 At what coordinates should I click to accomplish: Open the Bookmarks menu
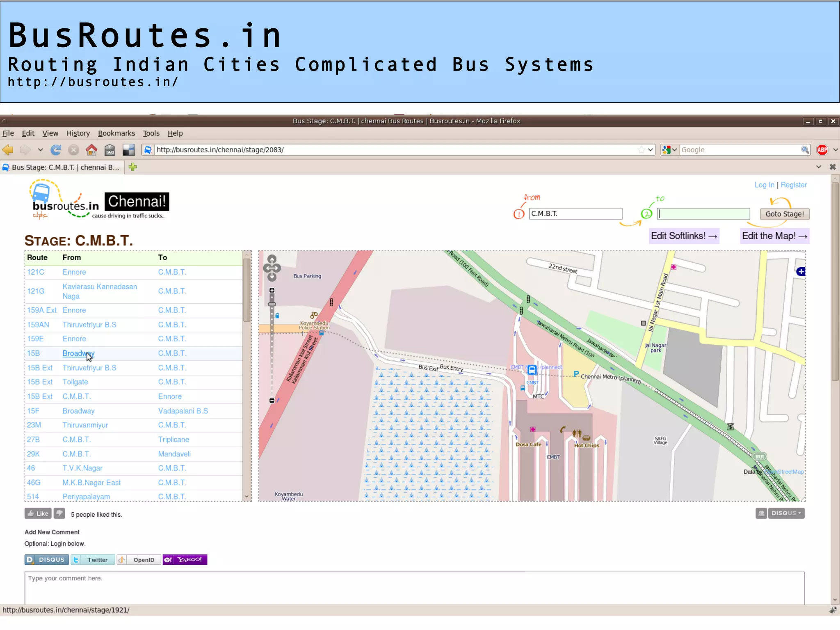click(x=116, y=133)
